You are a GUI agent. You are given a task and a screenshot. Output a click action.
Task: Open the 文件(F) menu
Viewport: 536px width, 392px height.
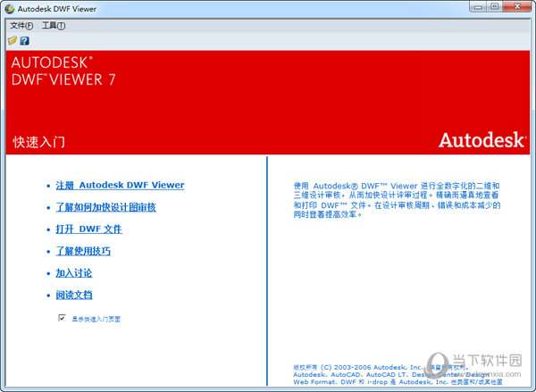[x=21, y=26]
